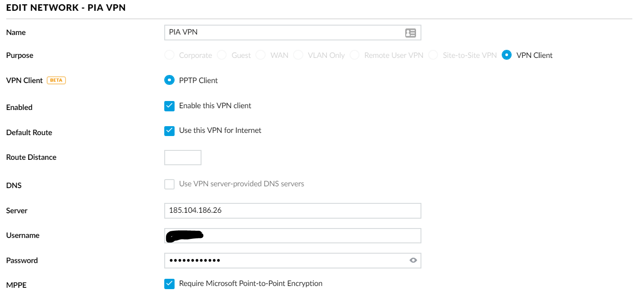
Task: Select WAN purpose radio button
Action: [260, 55]
